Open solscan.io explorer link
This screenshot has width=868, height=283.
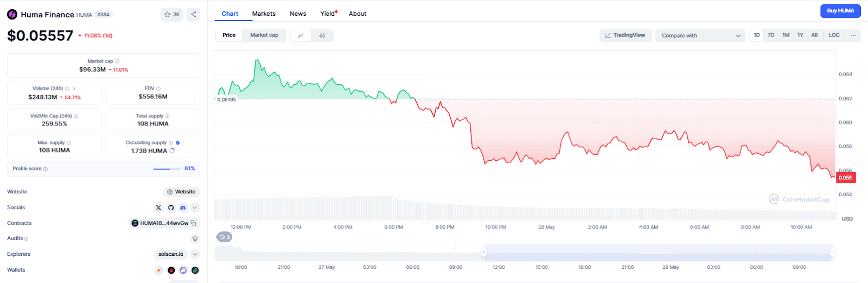(171, 254)
